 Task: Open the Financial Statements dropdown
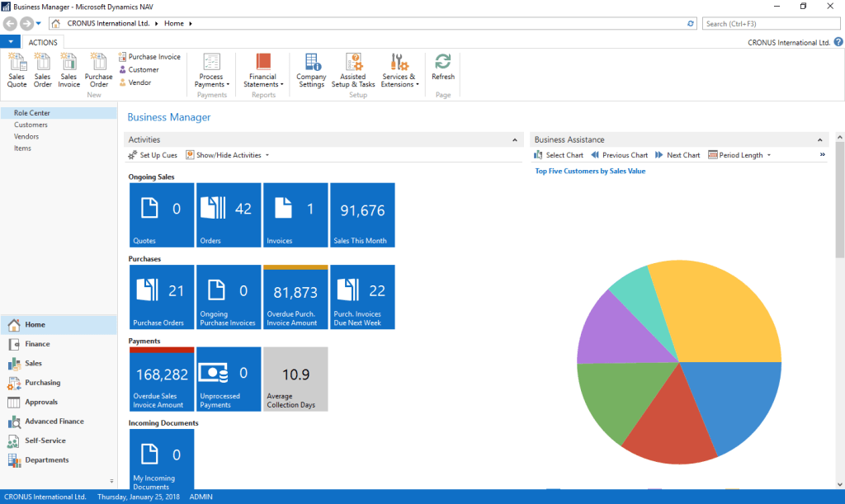263,70
